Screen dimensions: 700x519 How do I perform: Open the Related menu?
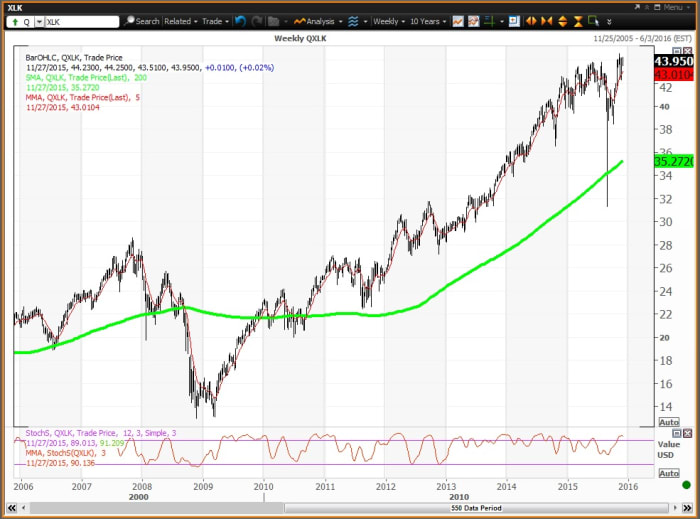(x=181, y=21)
